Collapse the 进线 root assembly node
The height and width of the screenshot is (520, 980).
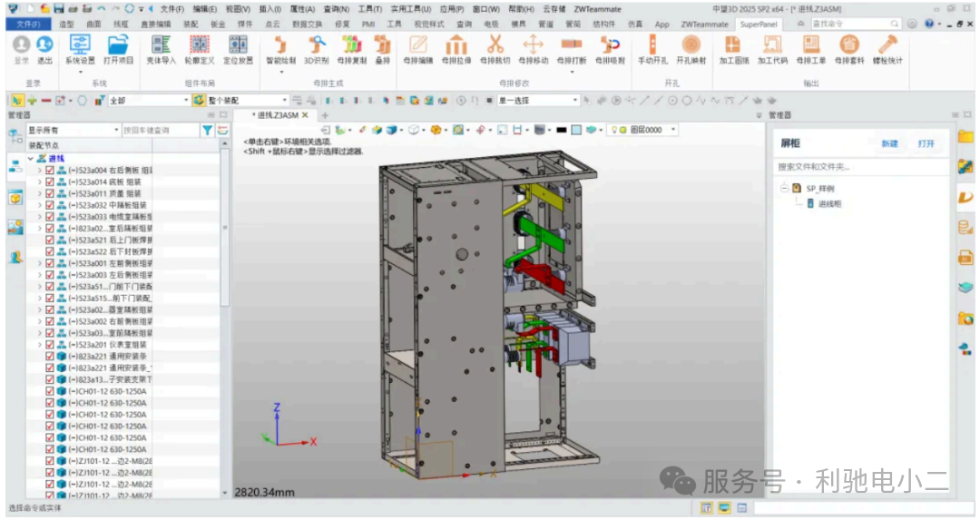(x=30, y=159)
